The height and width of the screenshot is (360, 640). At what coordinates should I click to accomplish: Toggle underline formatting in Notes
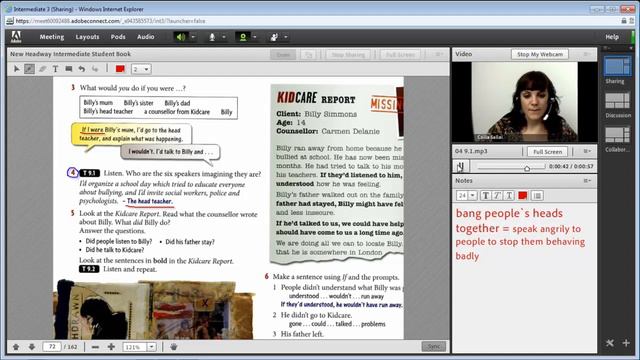[509, 196]
